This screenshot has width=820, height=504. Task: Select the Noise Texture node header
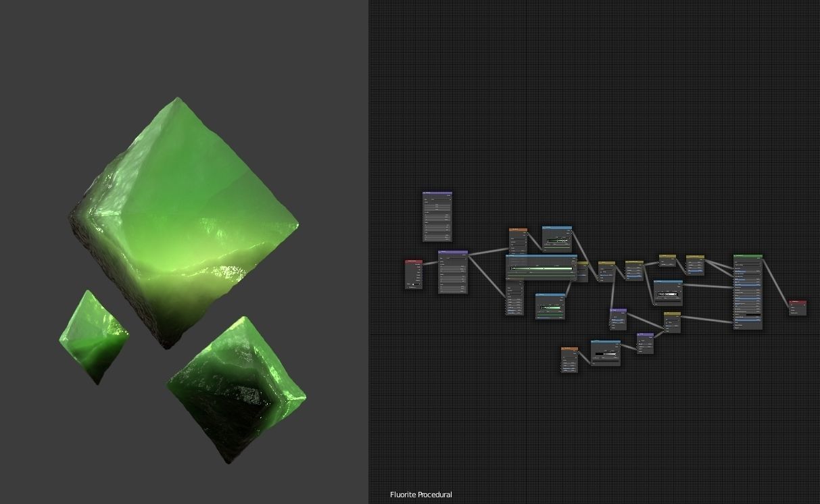tap(518, 229)
